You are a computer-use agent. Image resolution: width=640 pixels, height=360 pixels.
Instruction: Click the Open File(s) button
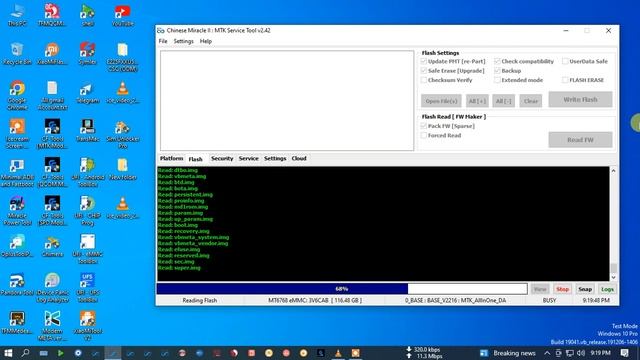tap(441, 101)
